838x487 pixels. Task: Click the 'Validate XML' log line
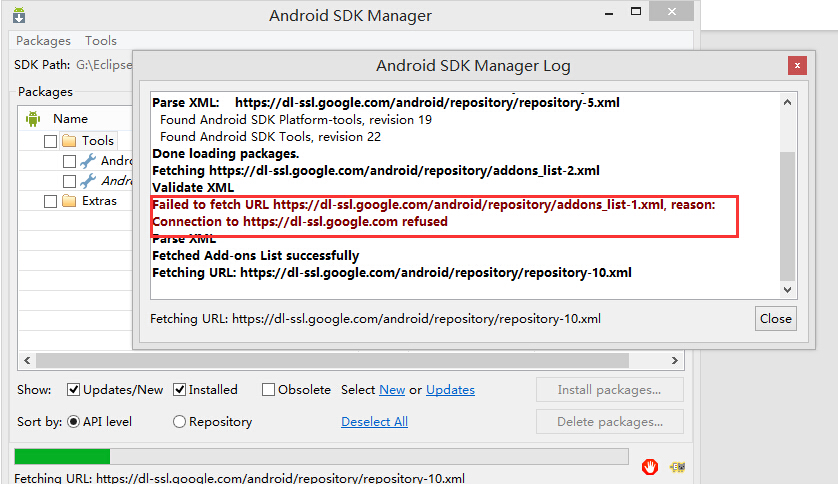193,188
